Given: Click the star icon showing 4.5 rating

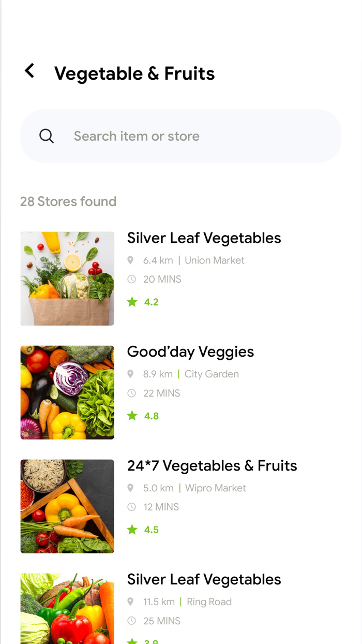Looking at the screenshot, I should coord(132,529).
